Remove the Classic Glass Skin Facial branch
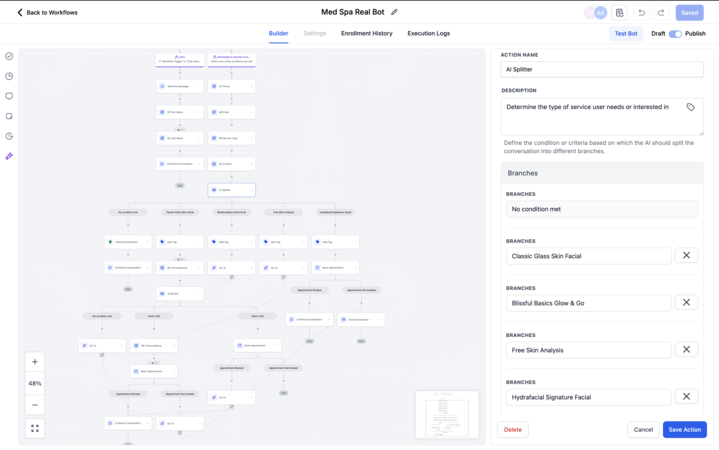 click(686, 255)
